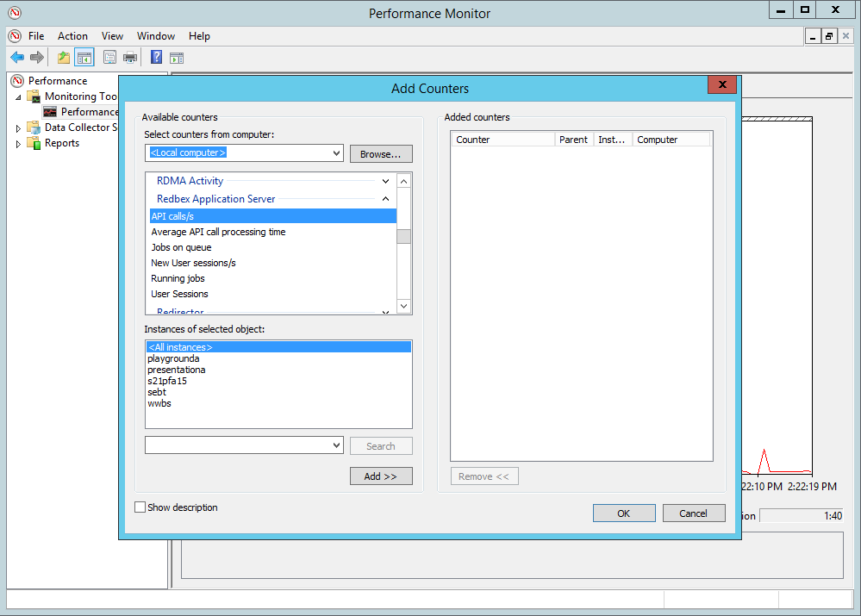Viewport: 861px width, 616px height.
Task: Toggle Show/Hide Action Pane icon
Action: (177, 58)
